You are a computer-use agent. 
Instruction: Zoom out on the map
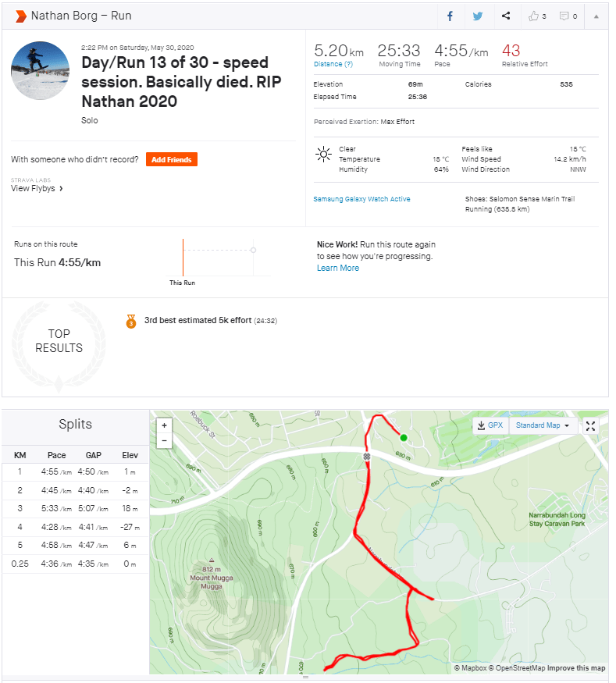pos(164,441)
